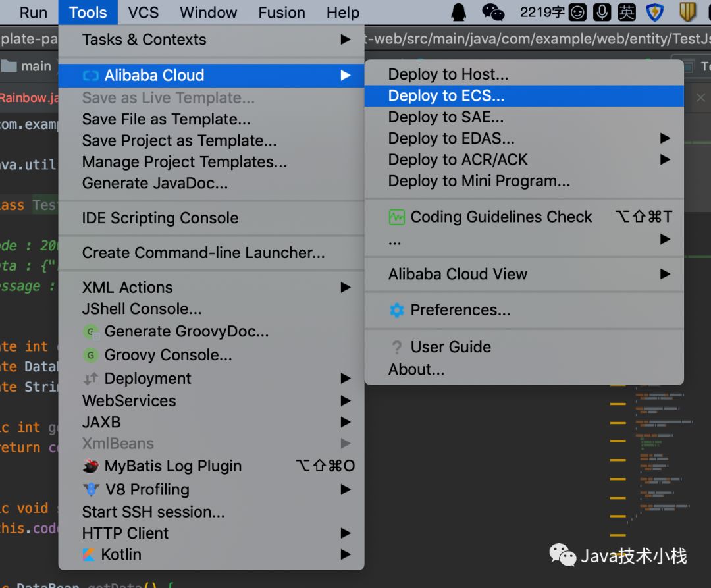This screenshot has height=588, width=711.
Task: Click the microphone menu bar icon
Action: point(602,13)
